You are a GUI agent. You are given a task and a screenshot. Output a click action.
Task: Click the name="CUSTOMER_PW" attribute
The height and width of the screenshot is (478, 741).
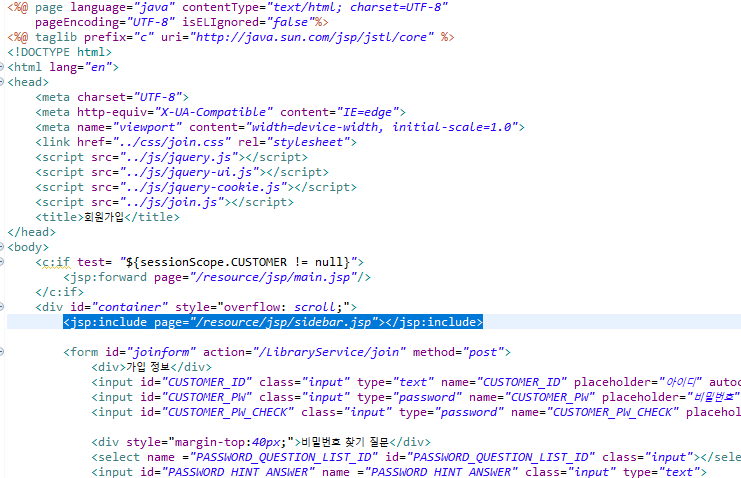pyautogui.click(x=532, y=397)
